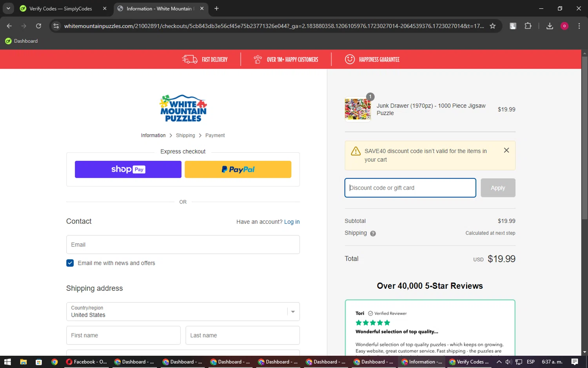Viewport: 588px width, 368px height.
Task: Click speaker volume tray icon
Action: click(508, 362)
